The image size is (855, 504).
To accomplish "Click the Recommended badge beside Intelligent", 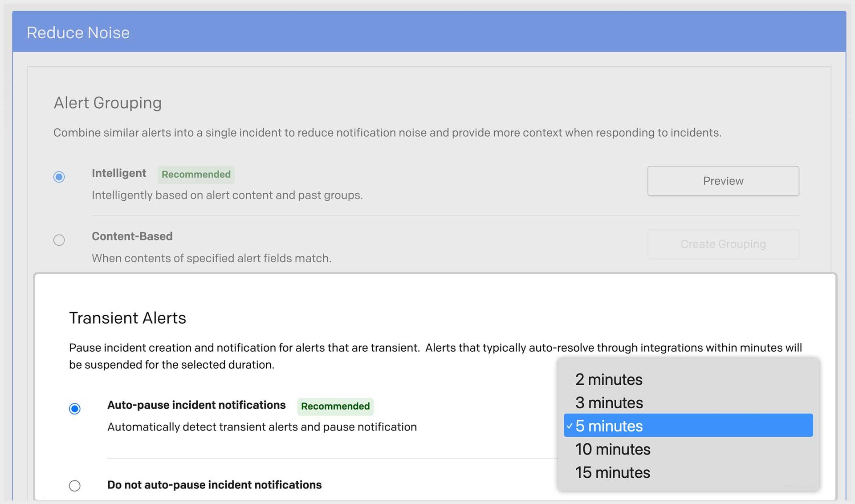I will [196, 175].
